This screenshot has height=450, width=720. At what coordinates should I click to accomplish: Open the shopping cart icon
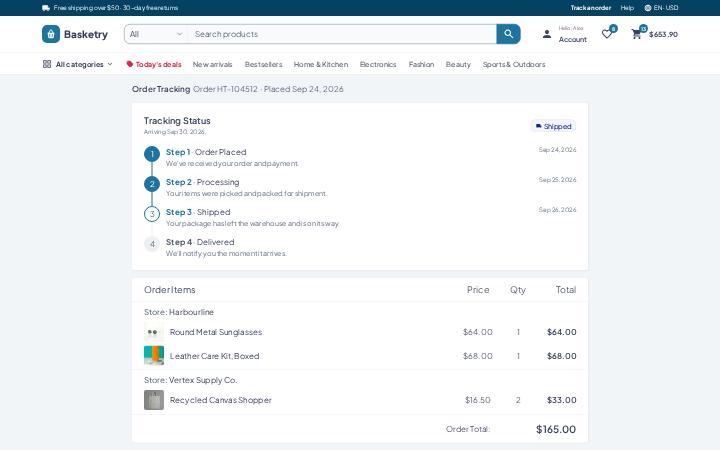pos(636,34)
